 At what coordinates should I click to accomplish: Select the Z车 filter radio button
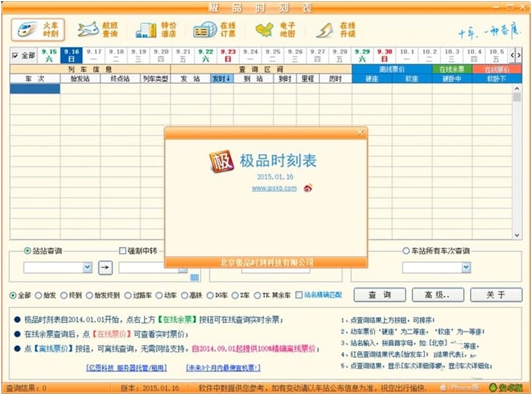235,295
